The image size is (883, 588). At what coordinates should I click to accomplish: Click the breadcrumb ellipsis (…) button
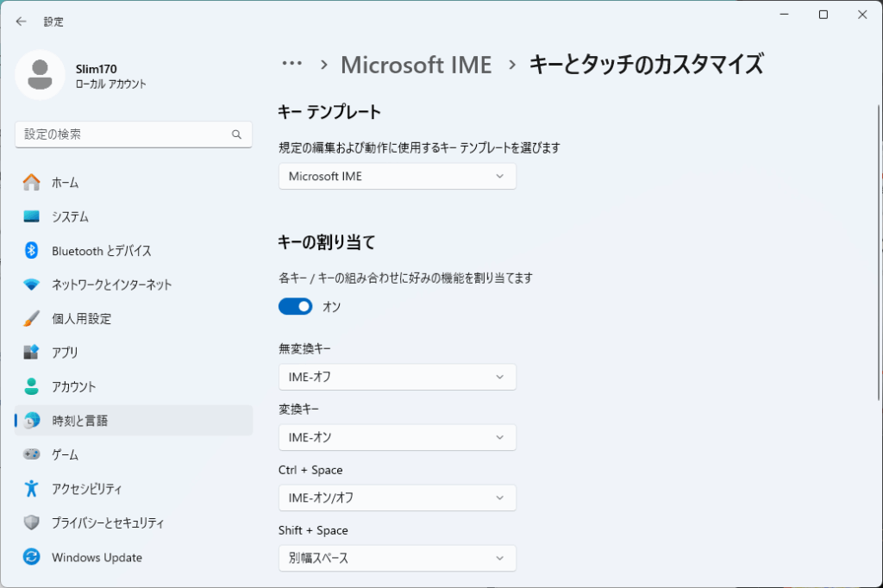pyautogui.click(x=291, y=64)
